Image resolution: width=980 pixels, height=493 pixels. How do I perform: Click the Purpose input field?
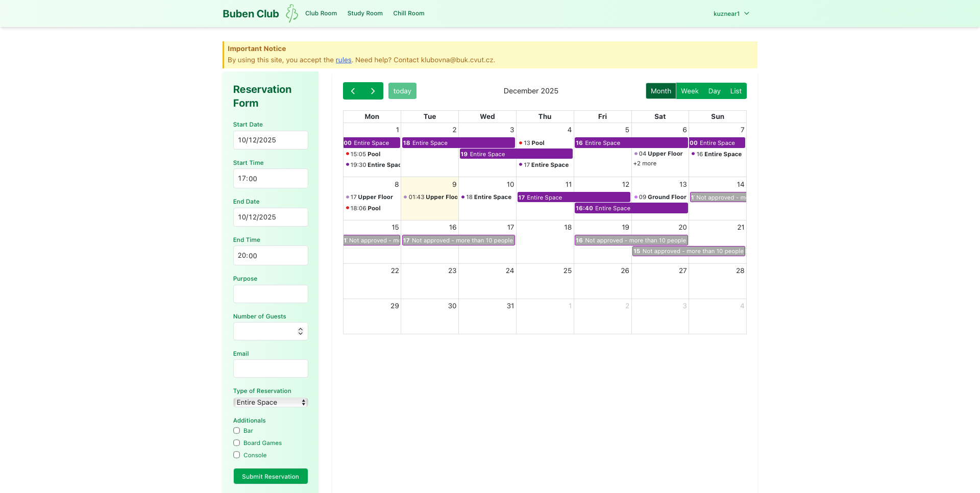(x=270, y=294)
